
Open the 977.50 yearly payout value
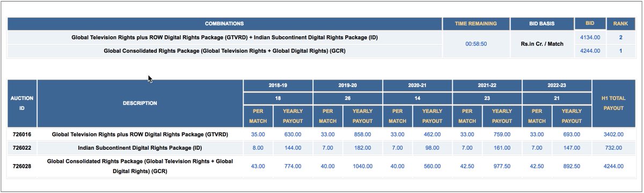pyautogui.click(x=502, y=166)
